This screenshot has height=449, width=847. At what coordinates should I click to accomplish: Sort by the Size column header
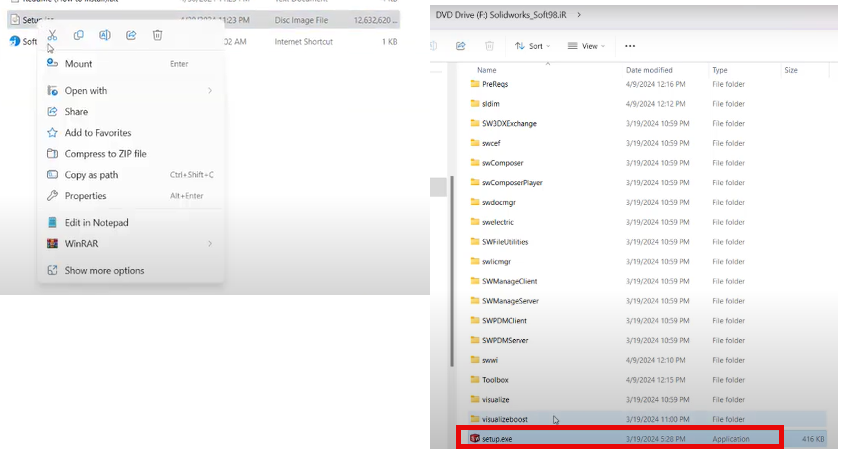point(791,70)
